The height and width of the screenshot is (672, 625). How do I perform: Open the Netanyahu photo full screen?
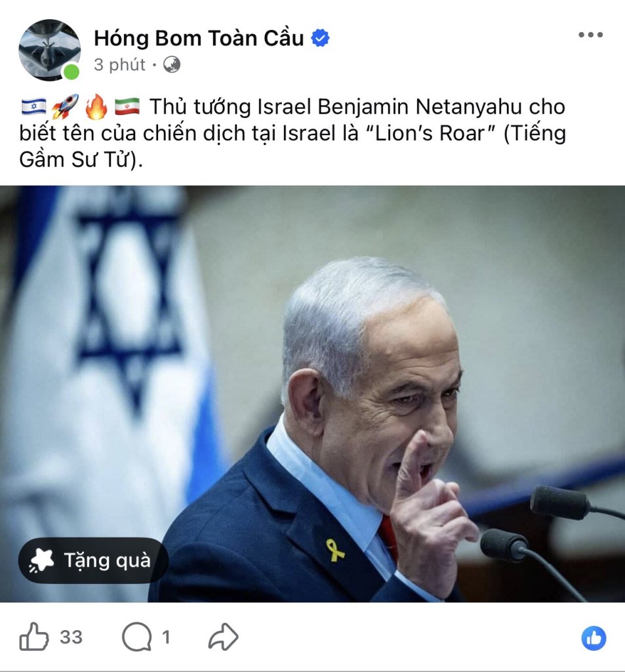point(312,394)
